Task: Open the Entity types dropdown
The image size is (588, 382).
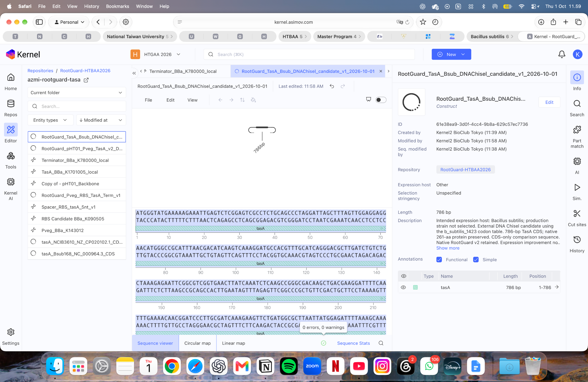Action: pyautogui.click(x=50, y=120)
